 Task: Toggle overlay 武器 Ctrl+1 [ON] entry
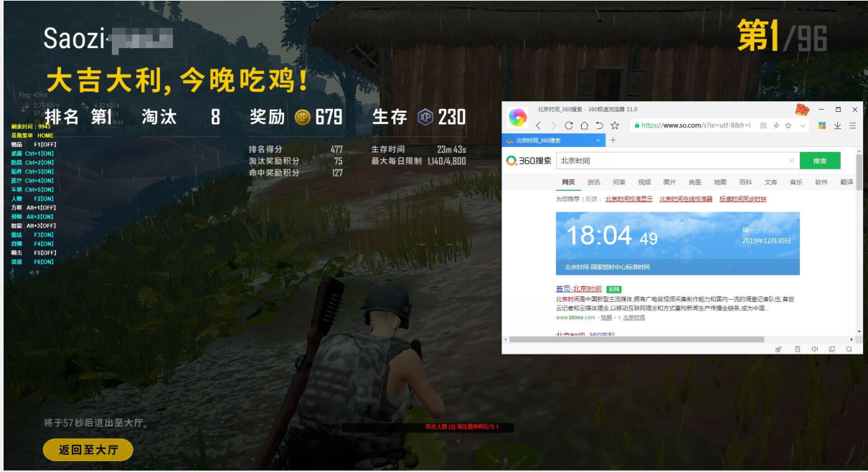pyautogui.click(x=32, y=154)
